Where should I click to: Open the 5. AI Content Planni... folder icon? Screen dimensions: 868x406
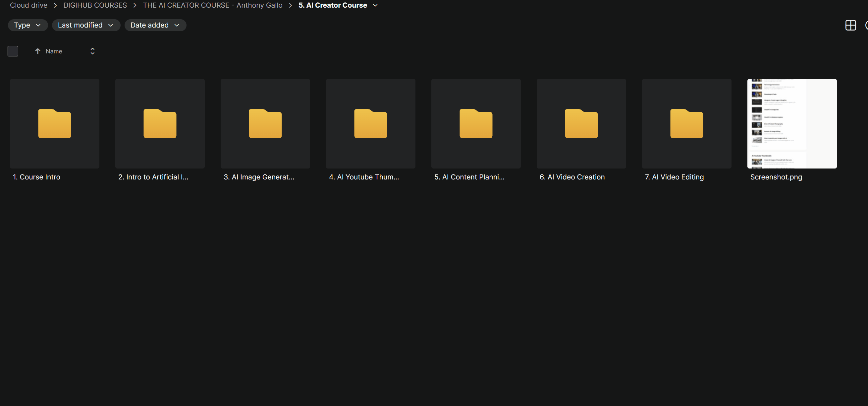click(x=476, y=123)
